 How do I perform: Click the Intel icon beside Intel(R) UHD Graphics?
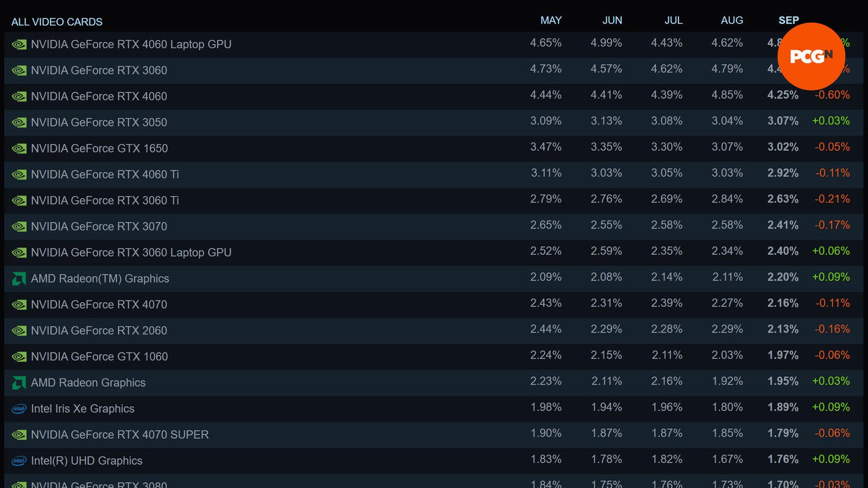click(x=19, y=461)
